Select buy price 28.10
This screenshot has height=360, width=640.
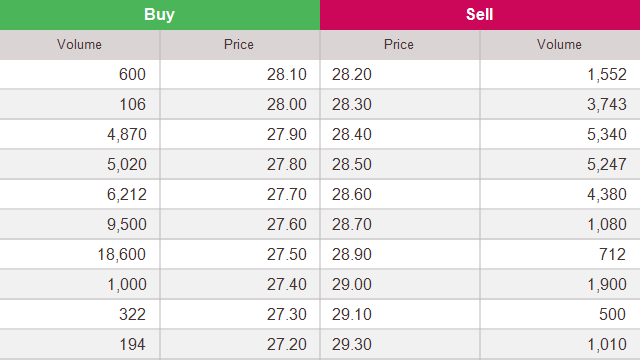tap(287, 75)
